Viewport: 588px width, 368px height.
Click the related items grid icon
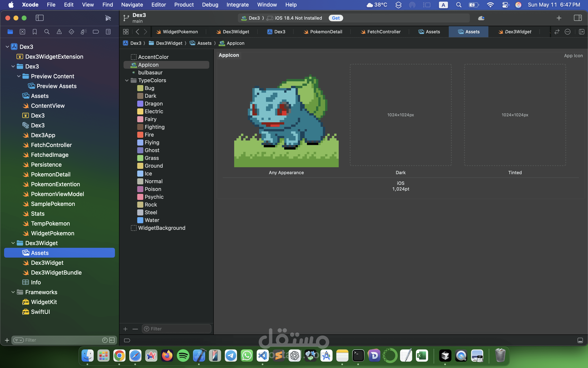point(126,32)
